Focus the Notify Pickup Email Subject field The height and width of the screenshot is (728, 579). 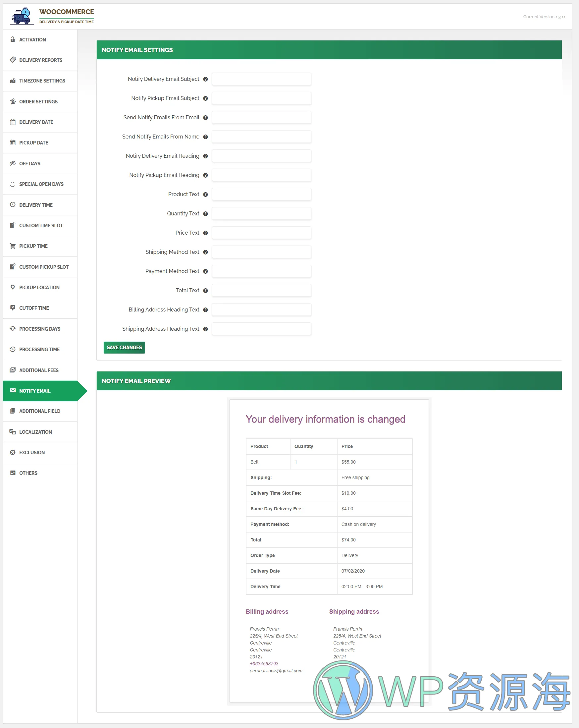click(x=261, y=99)
